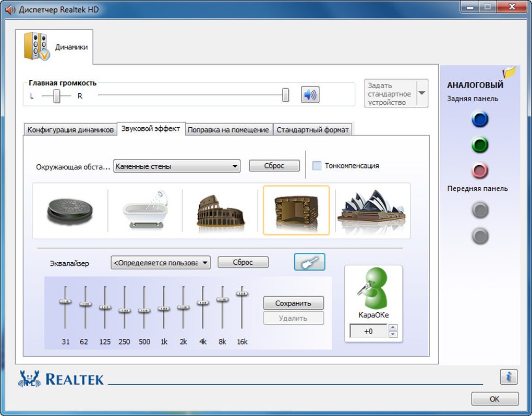
Task: Open connector settings via yellow folder icon
Action: [x=509, y=72]
